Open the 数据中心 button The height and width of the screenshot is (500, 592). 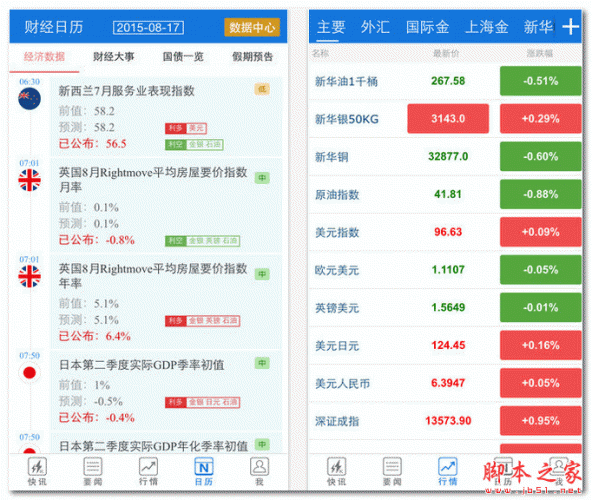(252, 27)
